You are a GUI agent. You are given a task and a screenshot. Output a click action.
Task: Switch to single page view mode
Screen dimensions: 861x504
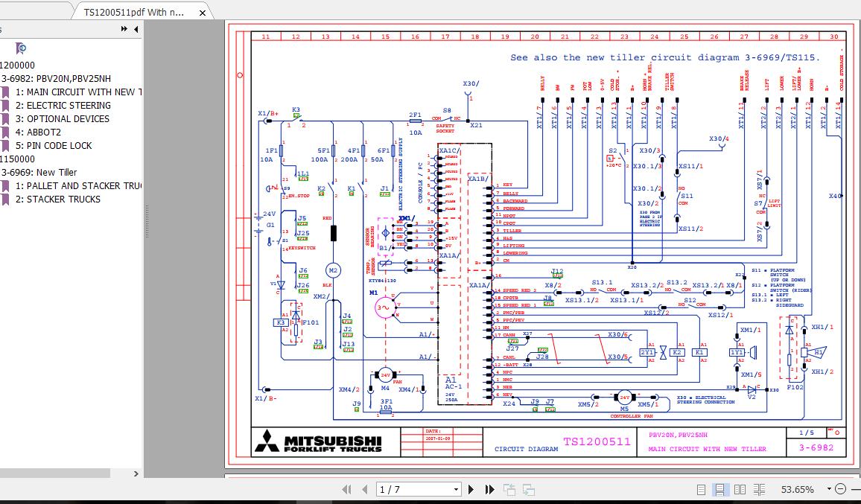point(701,489)
